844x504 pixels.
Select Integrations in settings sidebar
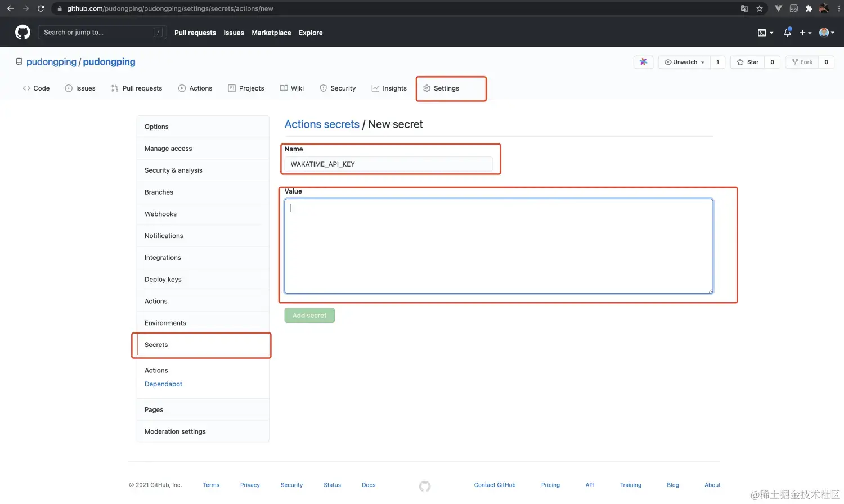(x=203, y=258)
